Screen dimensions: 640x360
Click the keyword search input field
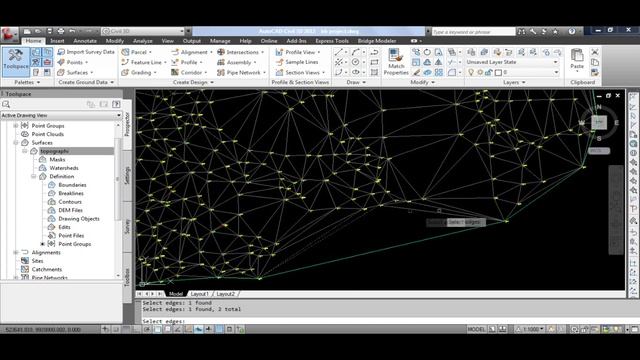(473, 31)
